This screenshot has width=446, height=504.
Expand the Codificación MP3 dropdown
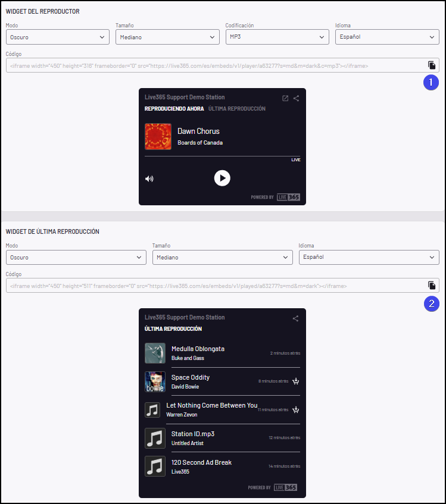click(277, 37)
